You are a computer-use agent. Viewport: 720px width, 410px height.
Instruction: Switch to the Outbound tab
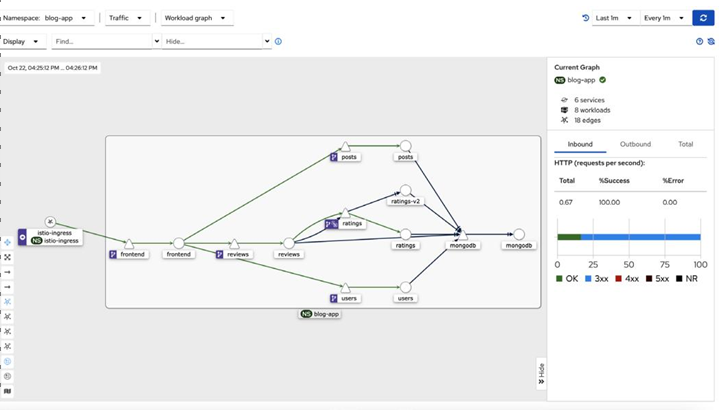(x=636, y=144)
